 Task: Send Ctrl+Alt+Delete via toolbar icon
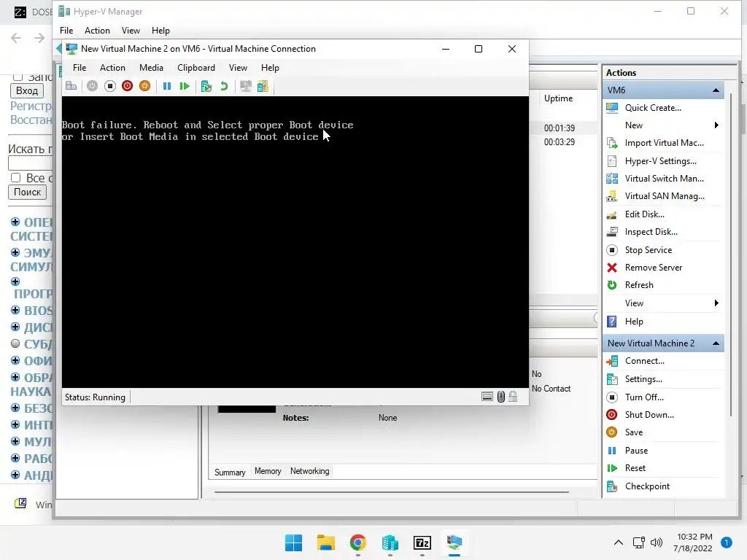71,86
